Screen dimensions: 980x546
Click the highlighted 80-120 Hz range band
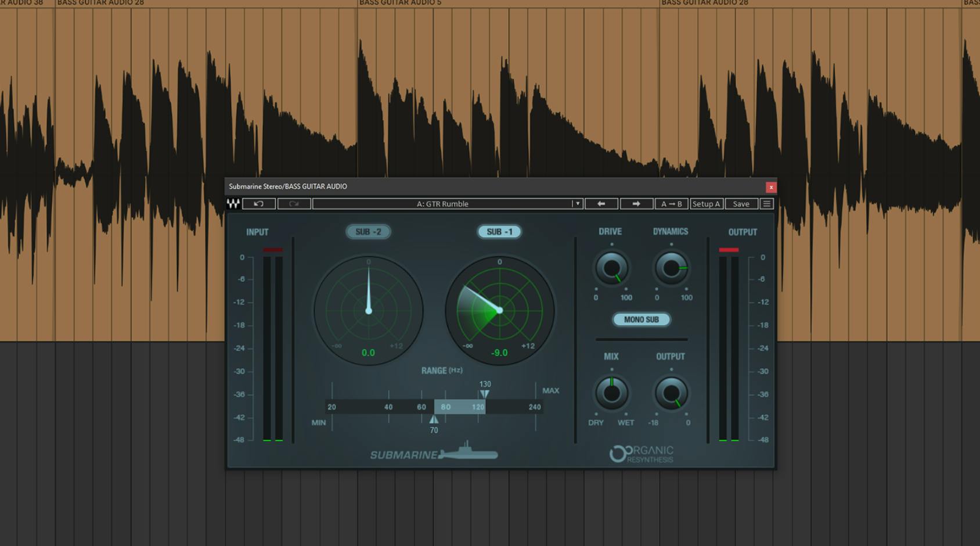point(460,407)
